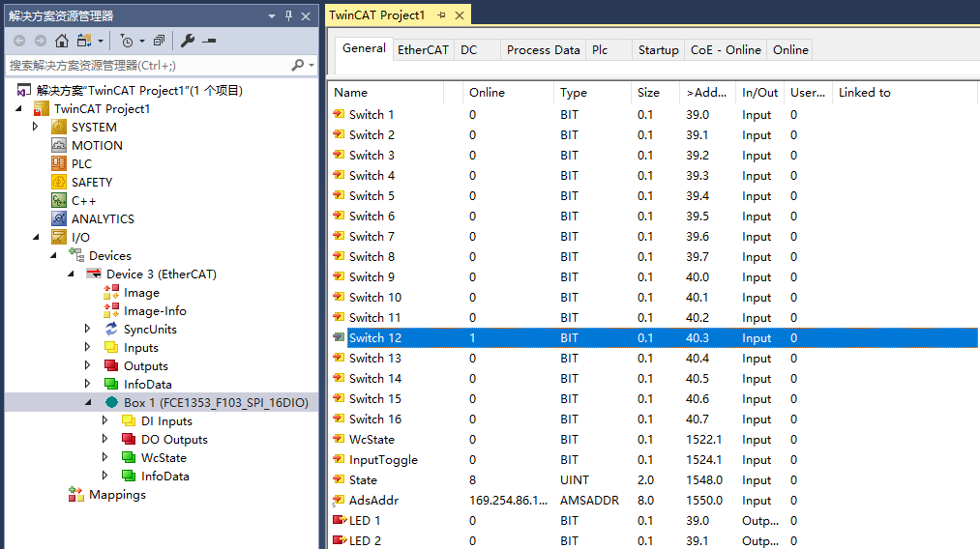Select the WcState variable in the table
The height and width of the screenshot is (549, 980).
(654, 439)
